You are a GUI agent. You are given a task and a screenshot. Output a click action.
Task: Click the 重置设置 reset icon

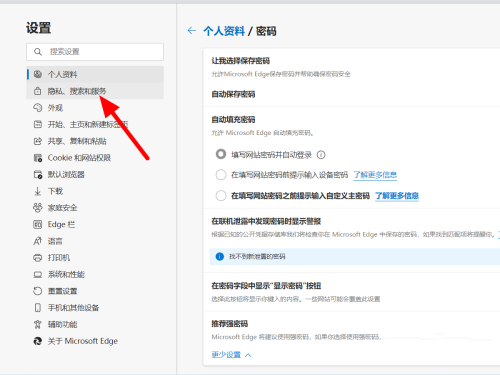[x=38, y=291]
